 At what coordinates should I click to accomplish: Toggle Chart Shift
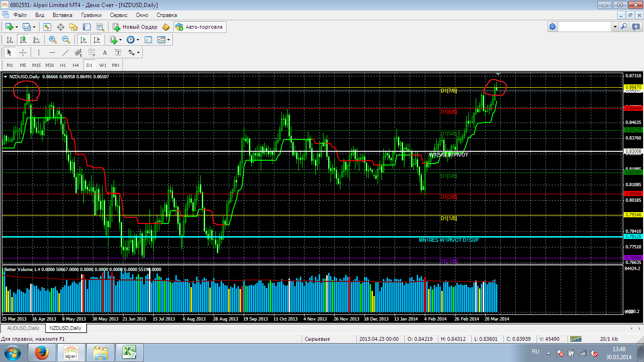96,40
